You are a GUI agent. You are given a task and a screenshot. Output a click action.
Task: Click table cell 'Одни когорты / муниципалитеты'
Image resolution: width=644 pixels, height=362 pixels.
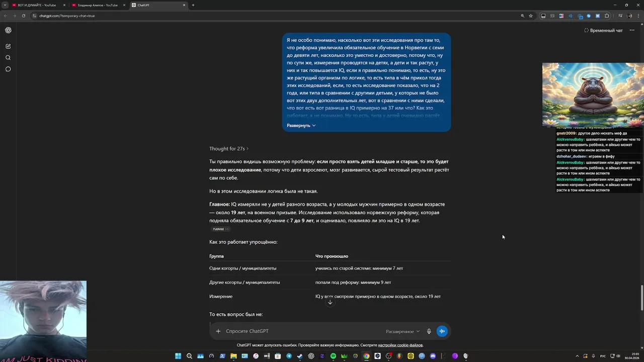point(243,268)
